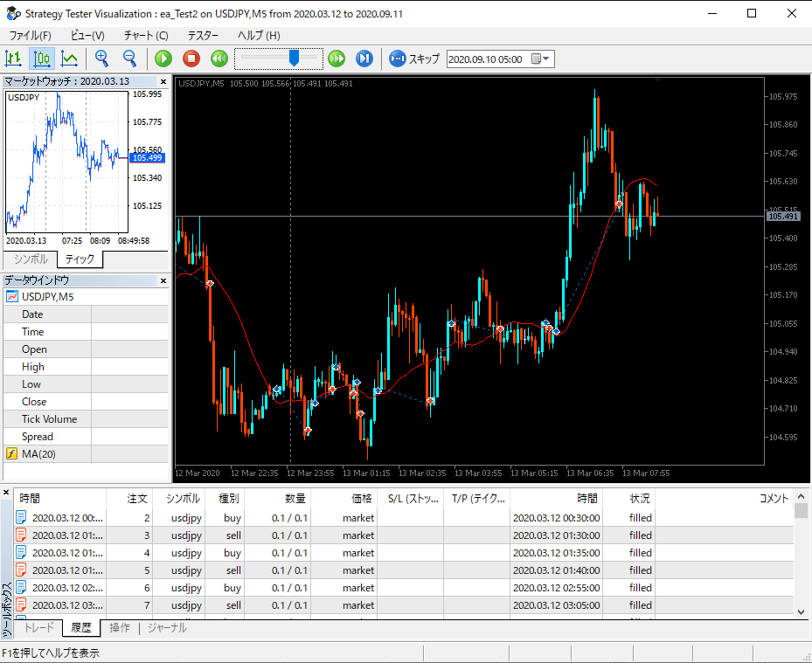Viewport: 812px width, 663px height.
Task: Click the USDJPY tick chart thumbnail
Action: (x=66, y=162)
